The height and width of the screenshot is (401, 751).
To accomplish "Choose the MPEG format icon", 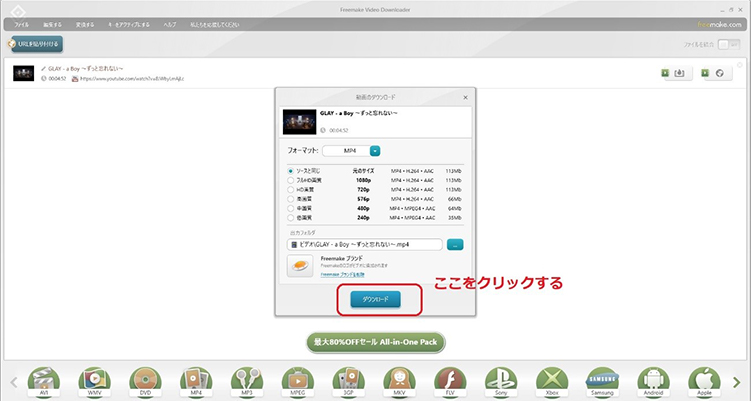I will click(297, 383).
